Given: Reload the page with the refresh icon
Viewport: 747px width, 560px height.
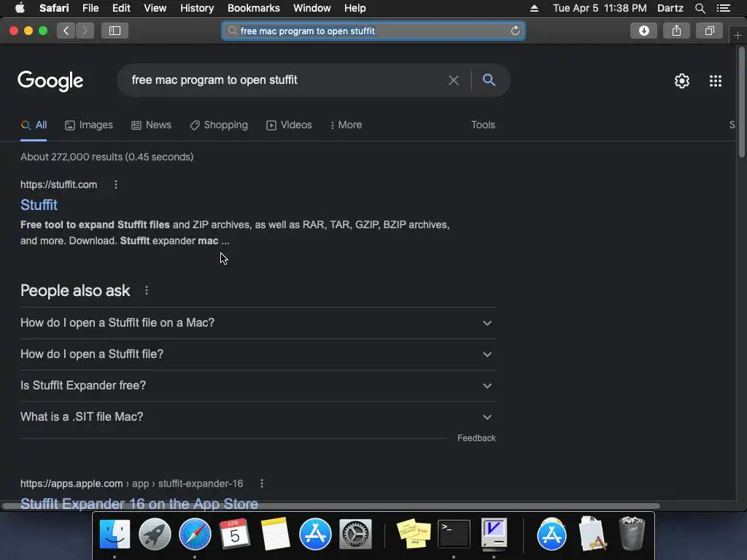Looking at the screenshot, I should click(x=515, y=31).
